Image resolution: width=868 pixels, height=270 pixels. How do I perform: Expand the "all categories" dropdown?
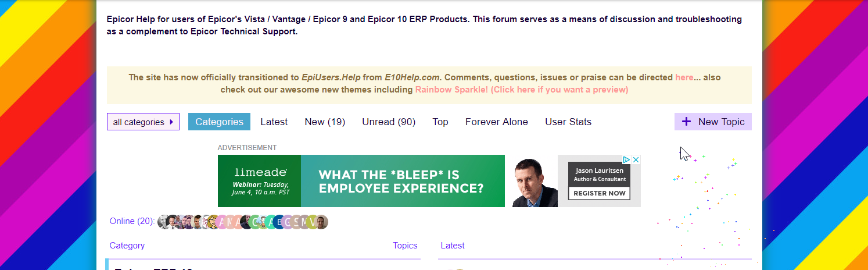(143, 122)
